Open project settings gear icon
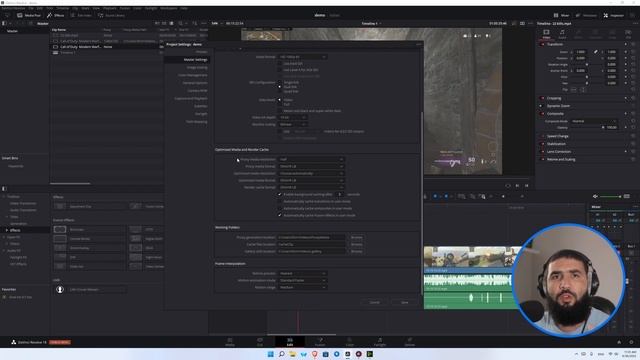 [631, 342]
